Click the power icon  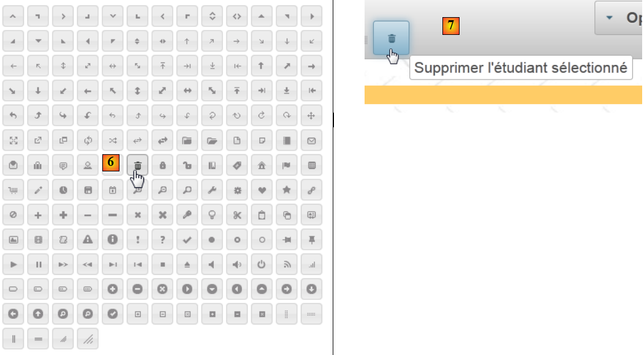tap(262, 265)
